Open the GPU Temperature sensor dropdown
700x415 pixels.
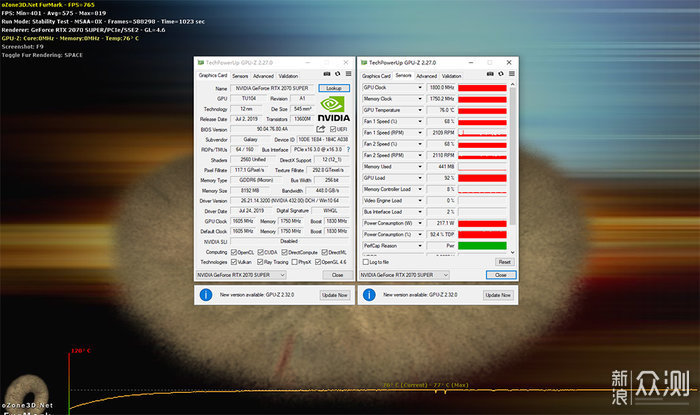click(x=420, y=110)
